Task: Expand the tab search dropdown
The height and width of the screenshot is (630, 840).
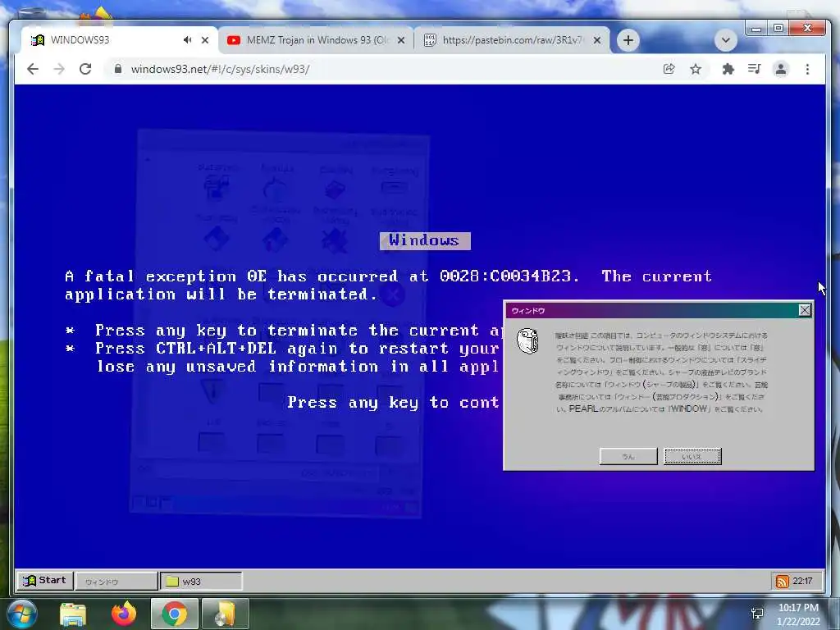Action: tap(725, 40)
